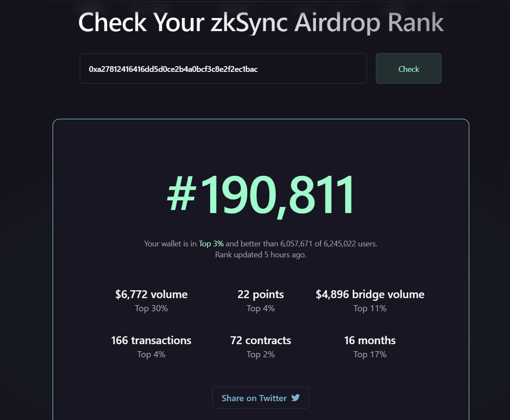Click the '72 contracts' stat
This screenshot has width=510, height=420.
coord(260,340)
